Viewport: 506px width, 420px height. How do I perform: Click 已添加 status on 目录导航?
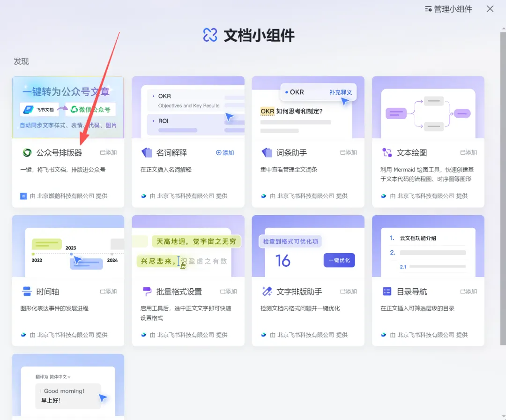pyautogui.click(x=468, y=291)
